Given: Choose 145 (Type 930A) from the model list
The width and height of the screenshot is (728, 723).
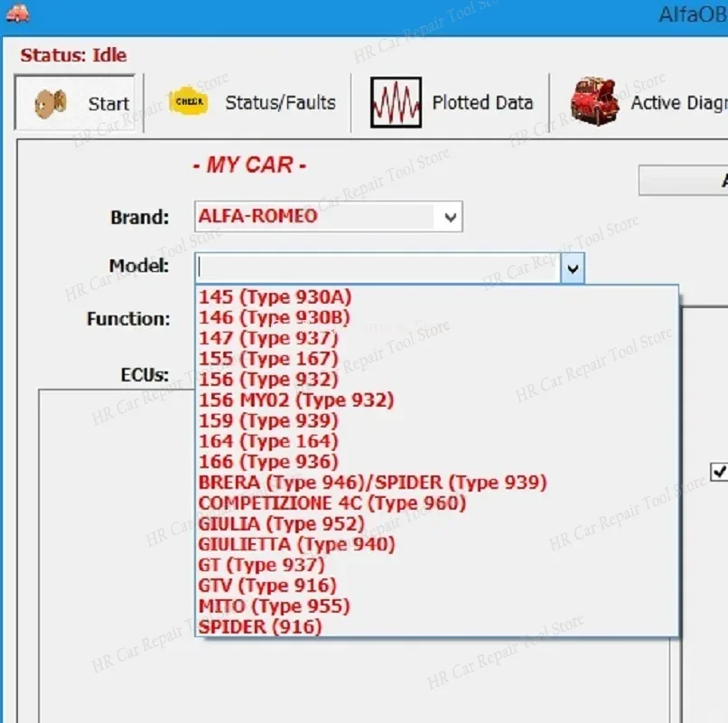Looking at the screenshot, I should pos(275,296).
